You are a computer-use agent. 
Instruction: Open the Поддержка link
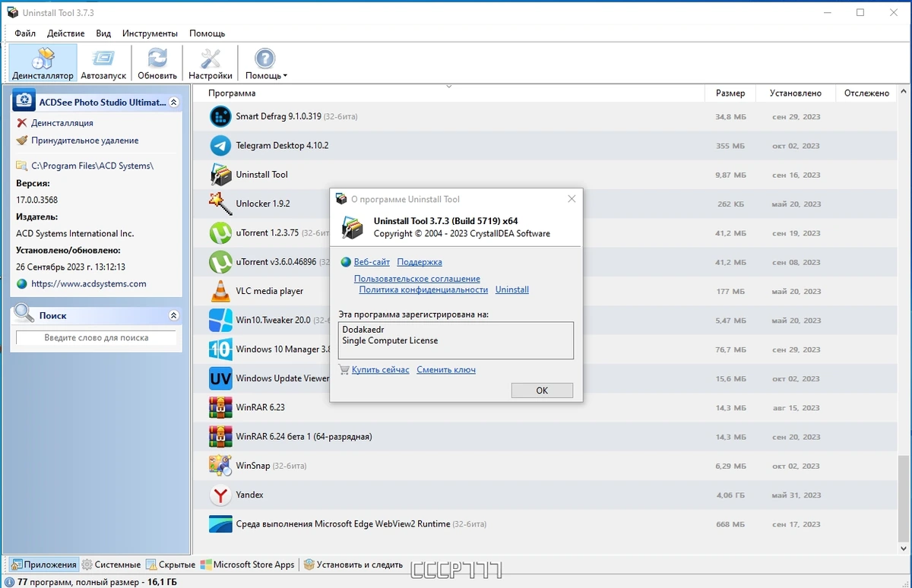pyautogui.click(x=420, y=262)
